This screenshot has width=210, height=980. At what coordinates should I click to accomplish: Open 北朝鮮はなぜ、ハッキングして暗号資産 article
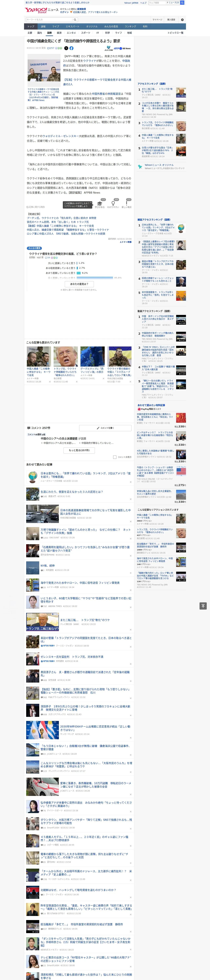pyautogui.click(x=79, y=890)
